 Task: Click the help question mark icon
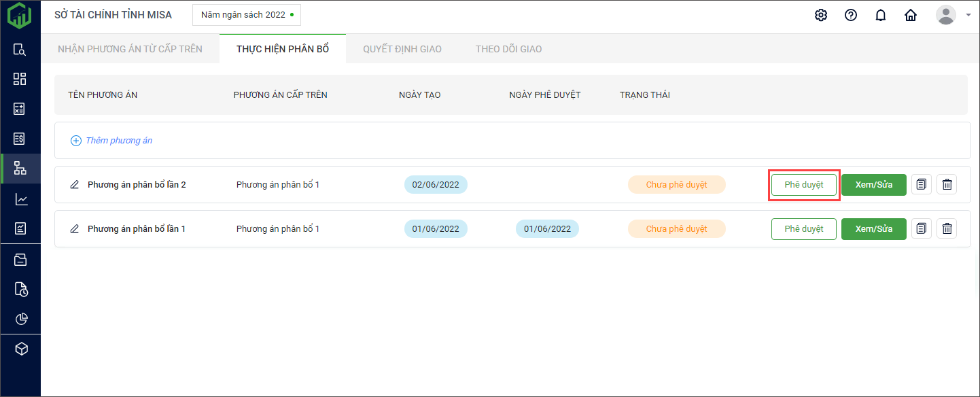coord(851,15)
